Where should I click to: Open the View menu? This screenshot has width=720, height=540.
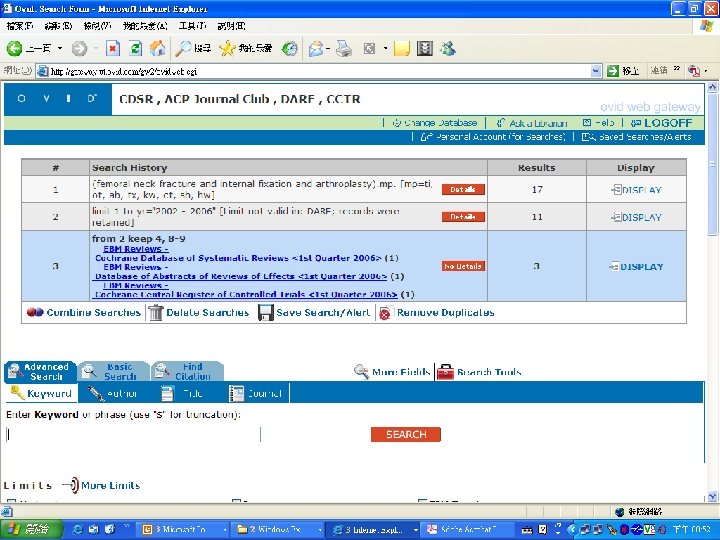[x=97, y=26]
